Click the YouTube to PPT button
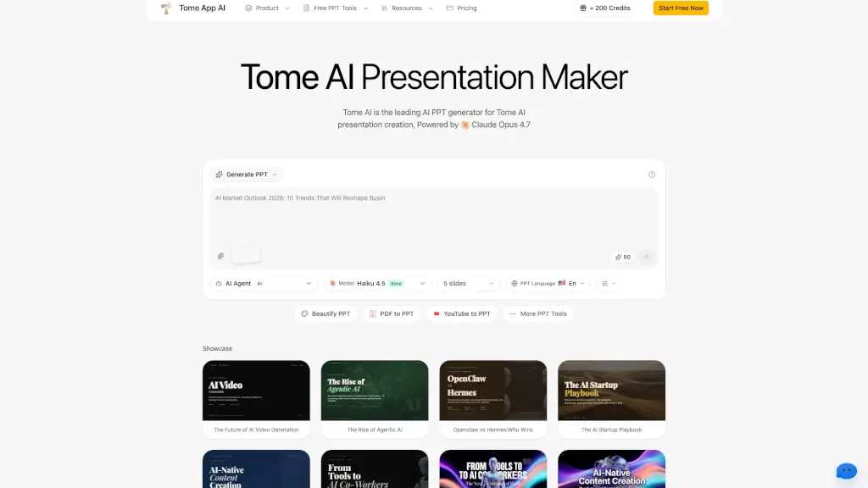This screenshot has height=488, width=868. click(x=462, y=313)
